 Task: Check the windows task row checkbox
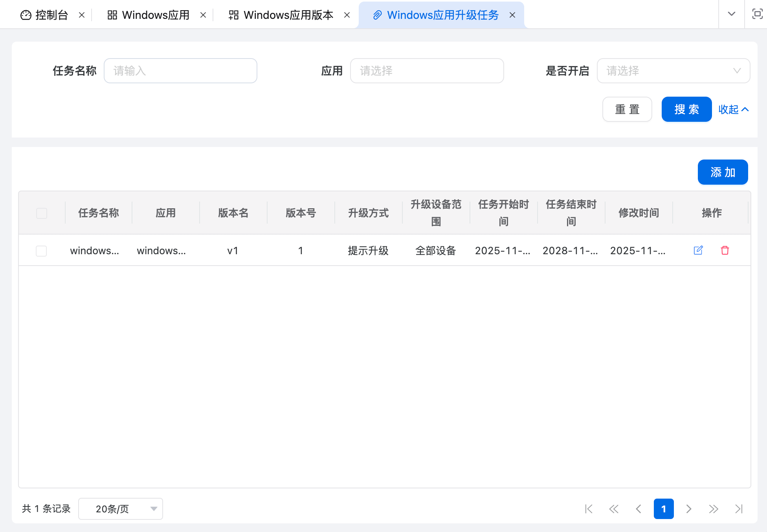tap(41, 251)
